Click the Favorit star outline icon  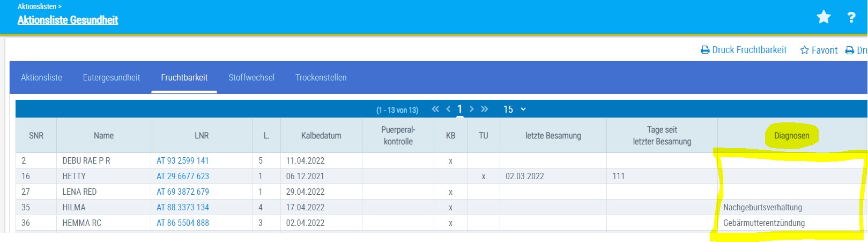coord(804,50)
